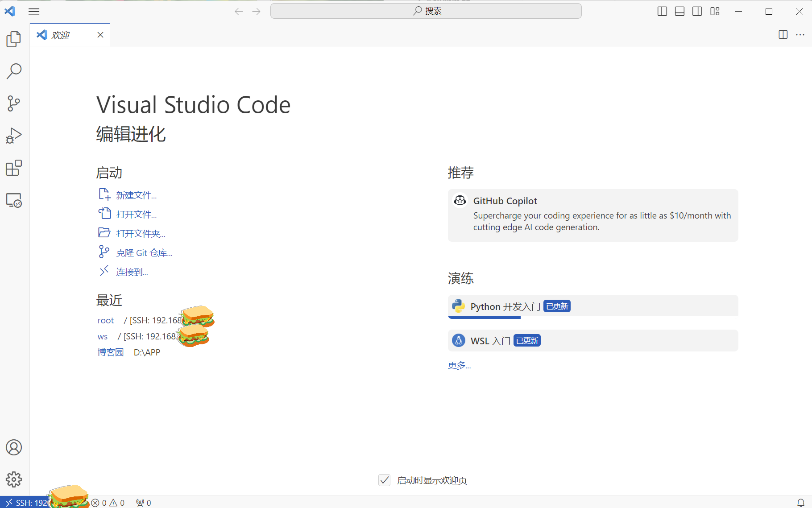Click the 打开文件... link
This screenshot has width=812, height=508.
(x=137, y=215)
